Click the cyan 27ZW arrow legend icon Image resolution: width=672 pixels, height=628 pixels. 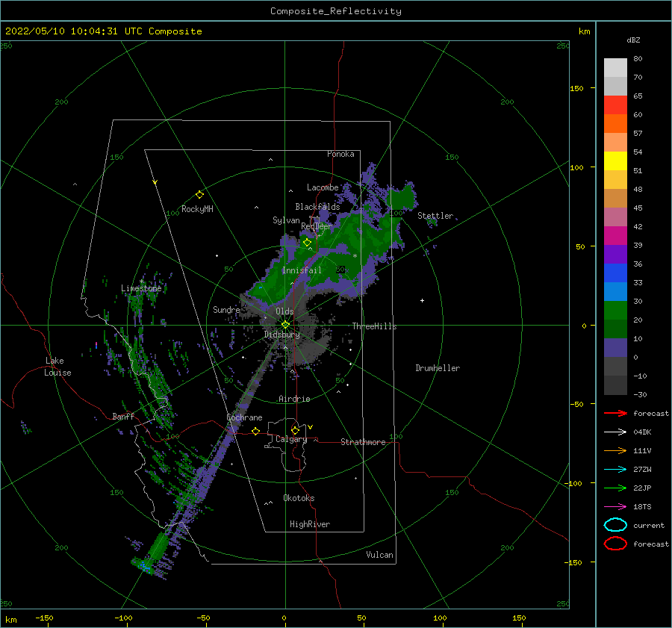click(x=615, y=470)
